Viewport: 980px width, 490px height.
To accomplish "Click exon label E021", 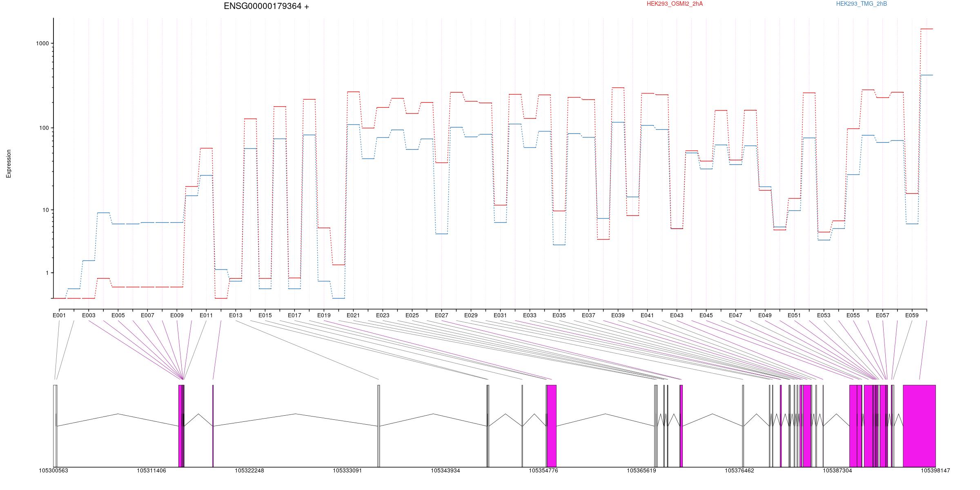I will coord(353,315).
